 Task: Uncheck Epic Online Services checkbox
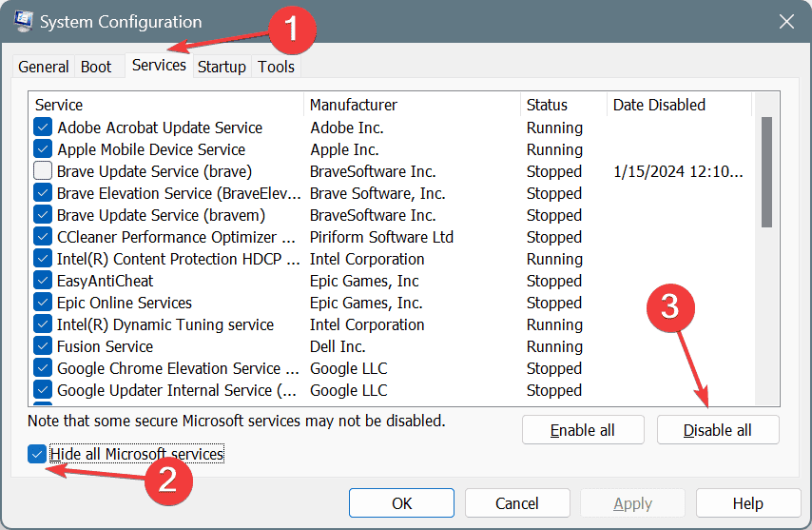(x=43, y=303)
